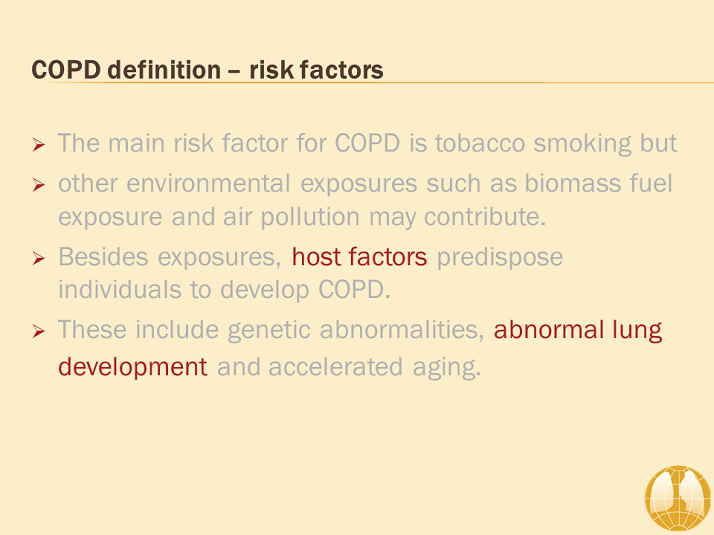This screenshot has width=714, height=535.
Task: Click the words 'may contribute'
Action: (x=457, y=217)
